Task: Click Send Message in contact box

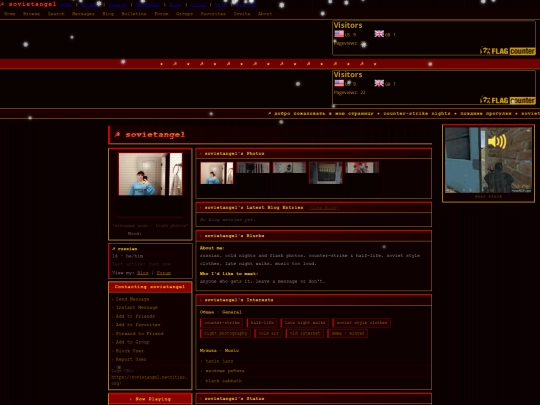Action: [x=132, y=299]
